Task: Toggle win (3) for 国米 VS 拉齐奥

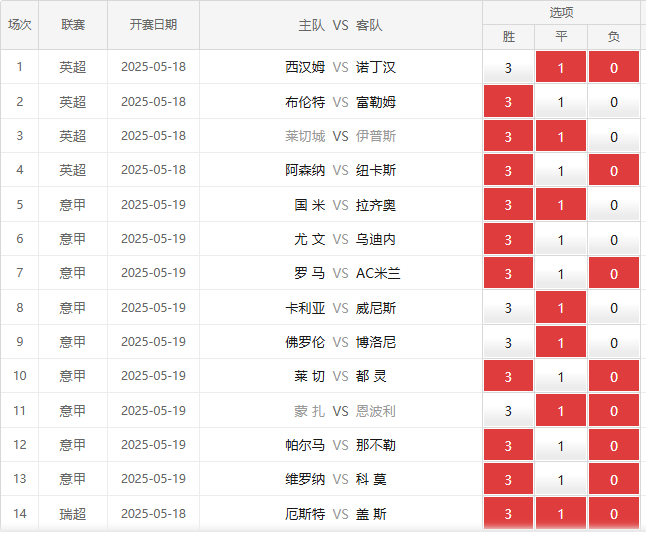Action: (508, 204)
